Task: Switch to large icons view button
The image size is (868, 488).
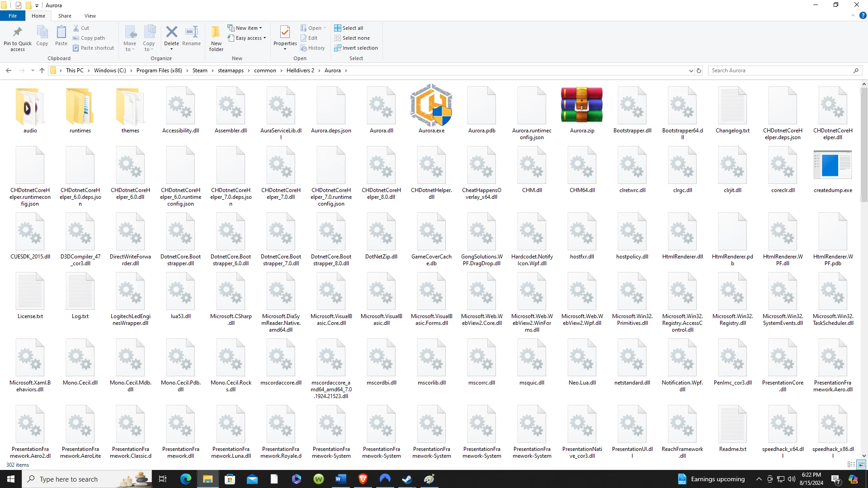Action: (861, 465)
